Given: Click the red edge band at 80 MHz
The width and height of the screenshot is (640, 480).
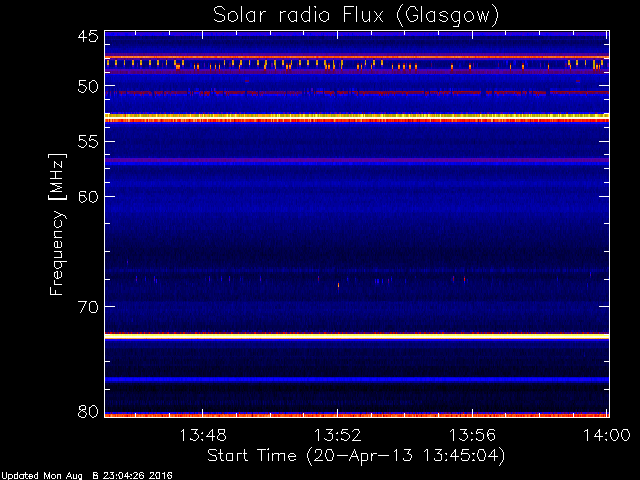Looking at the screenshot, I should tap(357, 415).
